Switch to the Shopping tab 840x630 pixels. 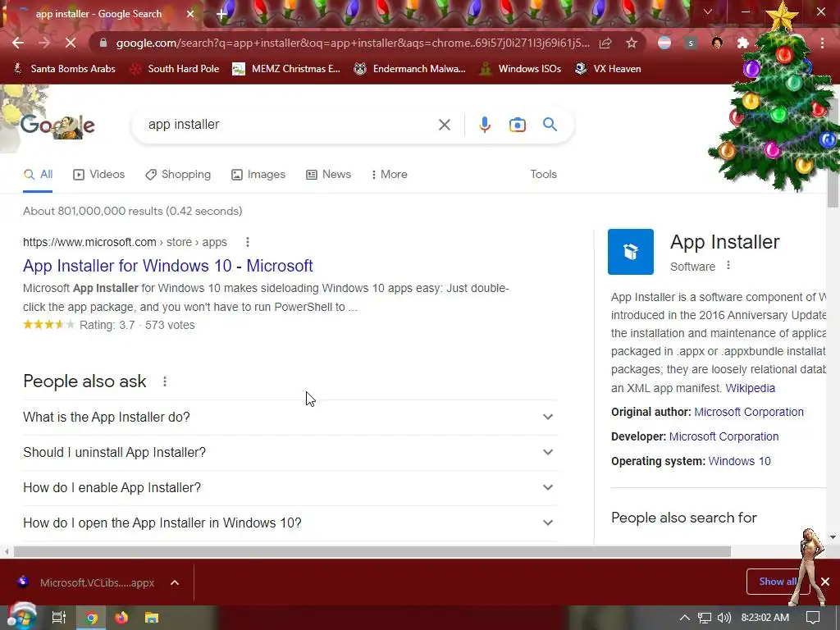click(178, 175)
